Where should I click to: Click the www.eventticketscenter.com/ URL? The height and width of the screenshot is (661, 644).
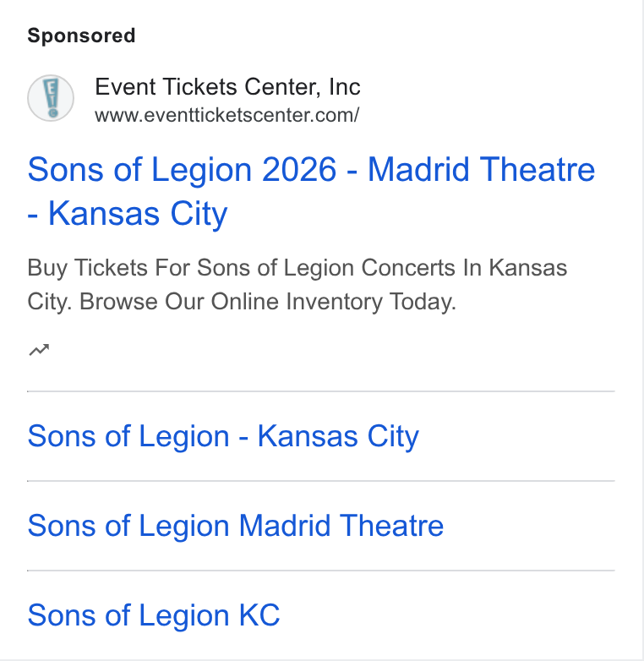[x=226, y=115]
